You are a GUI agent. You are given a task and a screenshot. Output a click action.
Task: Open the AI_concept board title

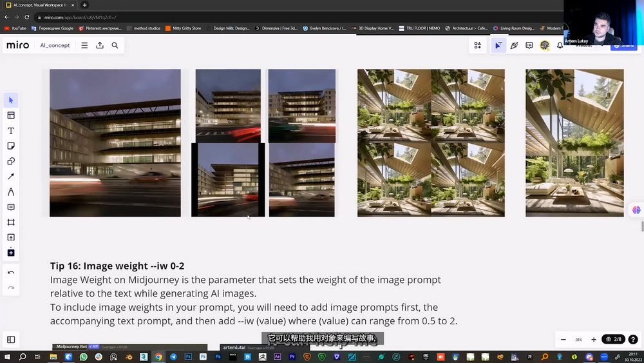point(55,45)
